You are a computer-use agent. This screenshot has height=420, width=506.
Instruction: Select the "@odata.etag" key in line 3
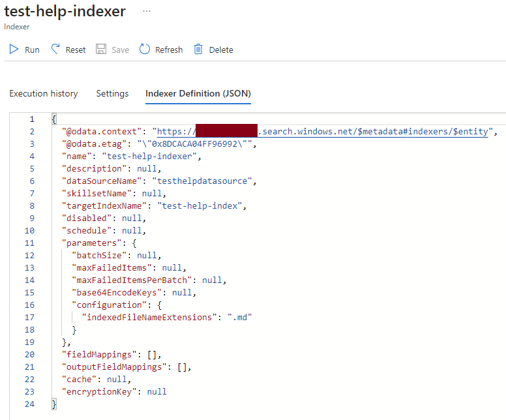coord(97,144)
